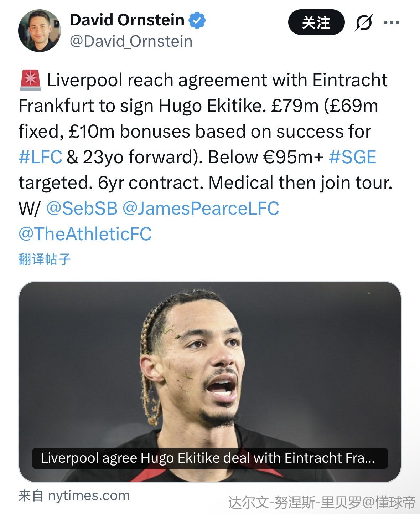
Task: Open the nytimes.com source link
Action: [x=89, y=495]
